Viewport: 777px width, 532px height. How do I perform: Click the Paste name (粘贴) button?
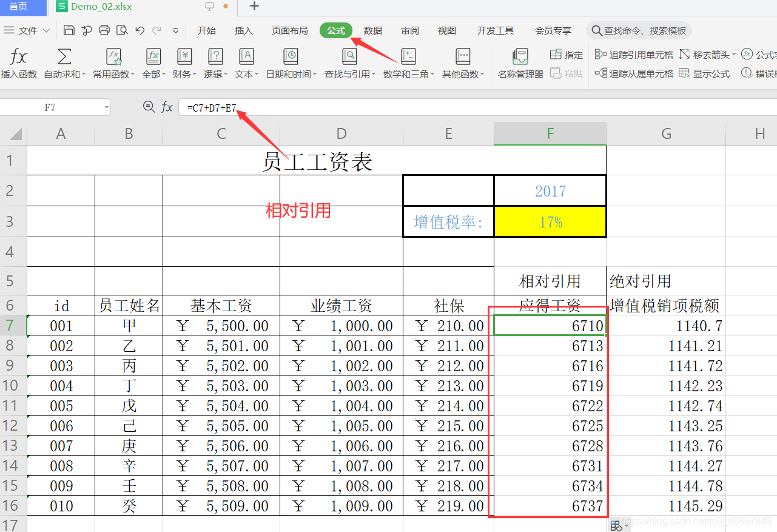coord(567,73)
